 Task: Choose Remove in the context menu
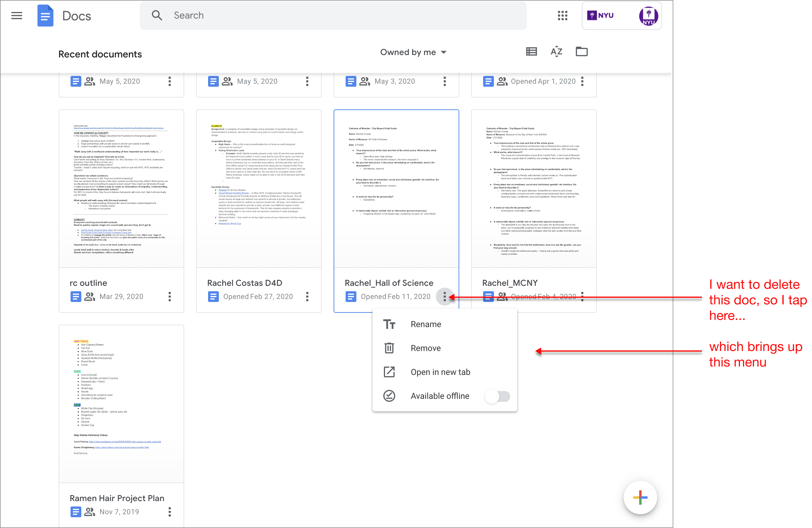pyautogui.click(x=425, y=348)
